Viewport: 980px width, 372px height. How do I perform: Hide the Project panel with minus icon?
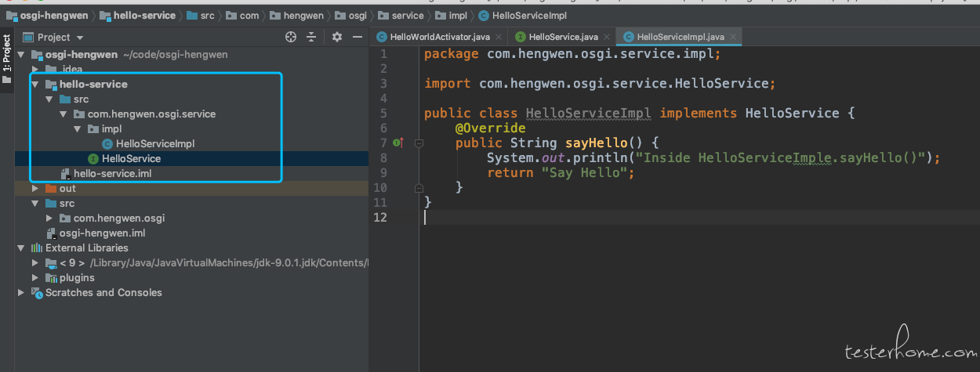click(358, 37)
